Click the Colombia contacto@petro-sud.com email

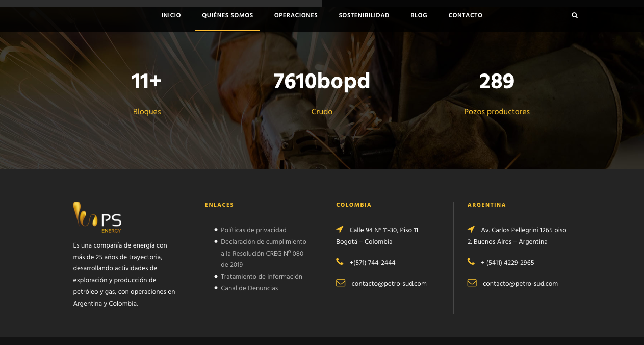[389, 284]
